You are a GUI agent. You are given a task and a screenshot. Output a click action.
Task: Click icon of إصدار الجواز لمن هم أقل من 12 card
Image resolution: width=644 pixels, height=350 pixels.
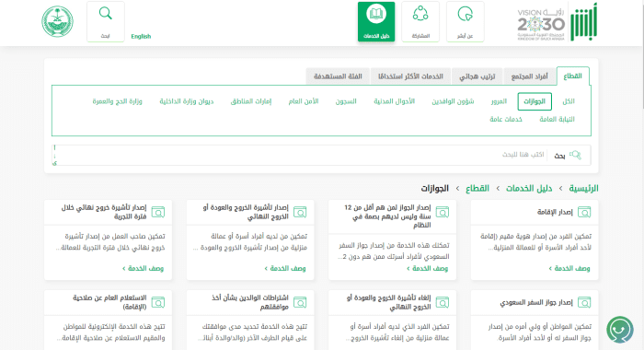click(442, 212)
